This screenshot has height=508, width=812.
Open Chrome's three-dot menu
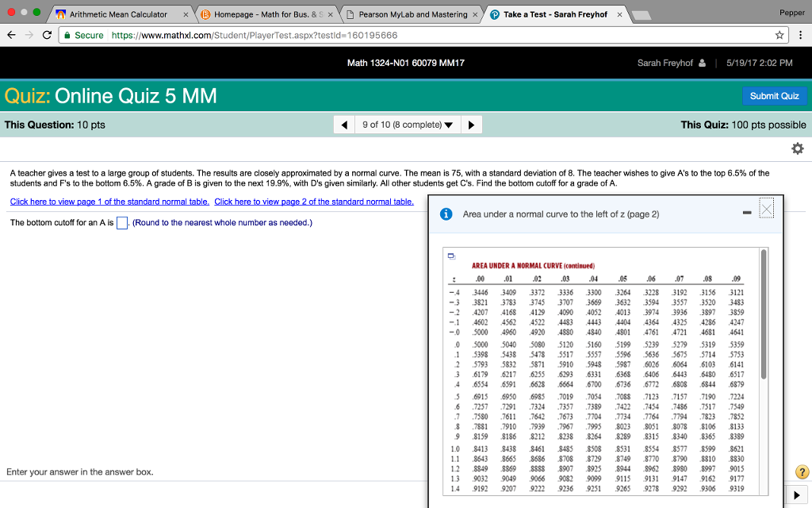[799, 36]
